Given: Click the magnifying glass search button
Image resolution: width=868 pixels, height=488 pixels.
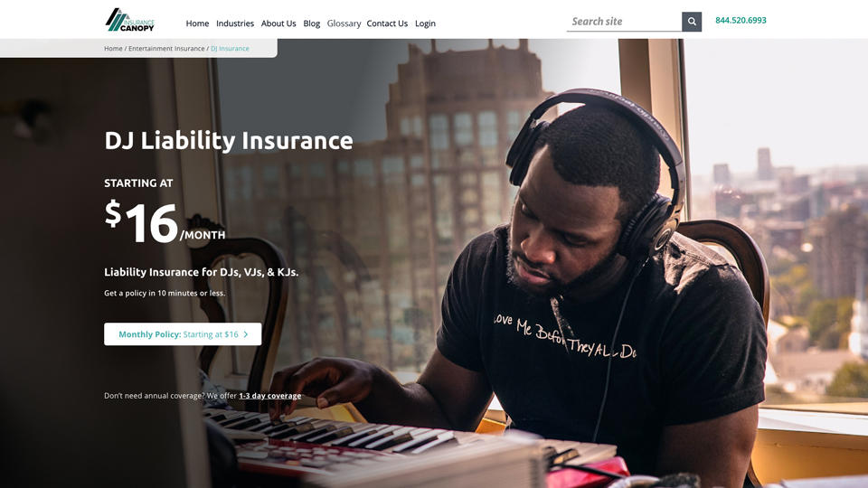Looking at the screenshot, I should pyautogui.click(x=692, y=22).
